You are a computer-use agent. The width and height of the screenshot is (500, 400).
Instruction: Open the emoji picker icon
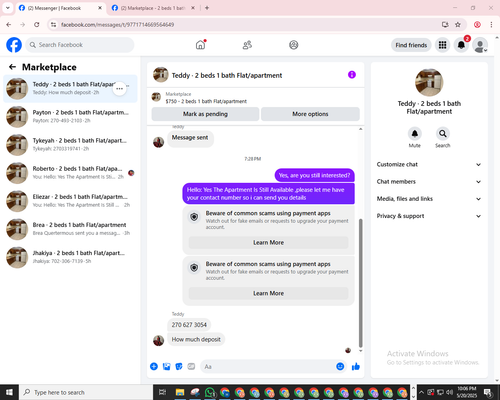(x=340, y=366)
